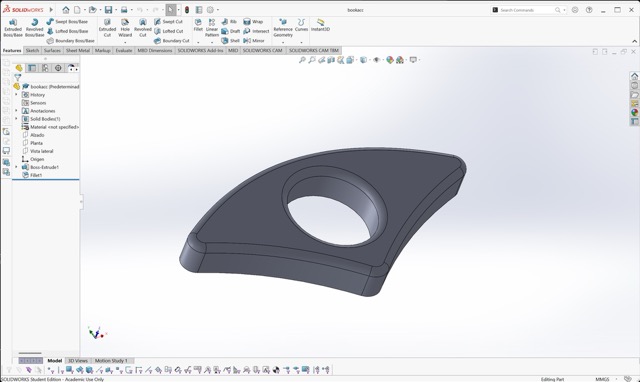Screen dimensions: 640x382
Task: Open Reference Geometry tools
Action: pos(283,28)
